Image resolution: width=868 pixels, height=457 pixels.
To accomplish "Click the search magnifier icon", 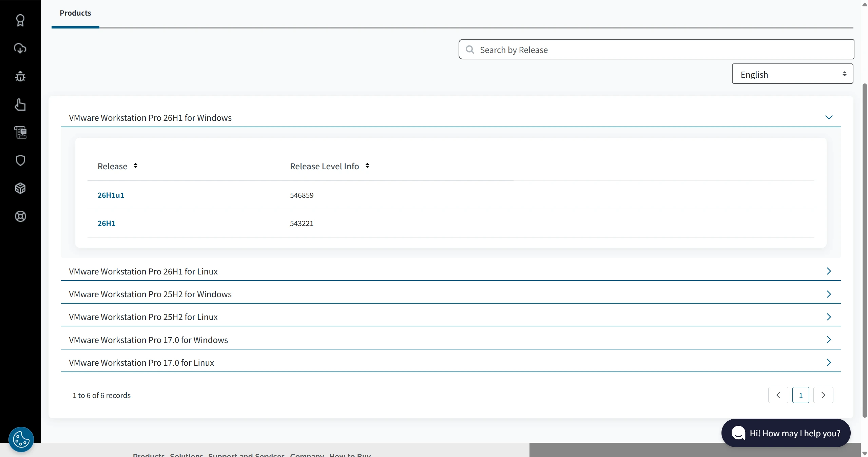I will [x=470, y=50].
